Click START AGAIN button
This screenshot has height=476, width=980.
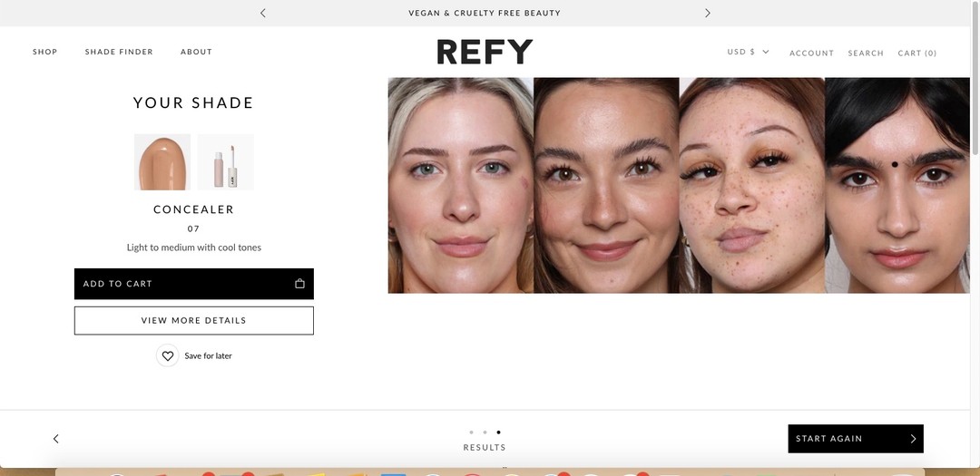point(856,439)
